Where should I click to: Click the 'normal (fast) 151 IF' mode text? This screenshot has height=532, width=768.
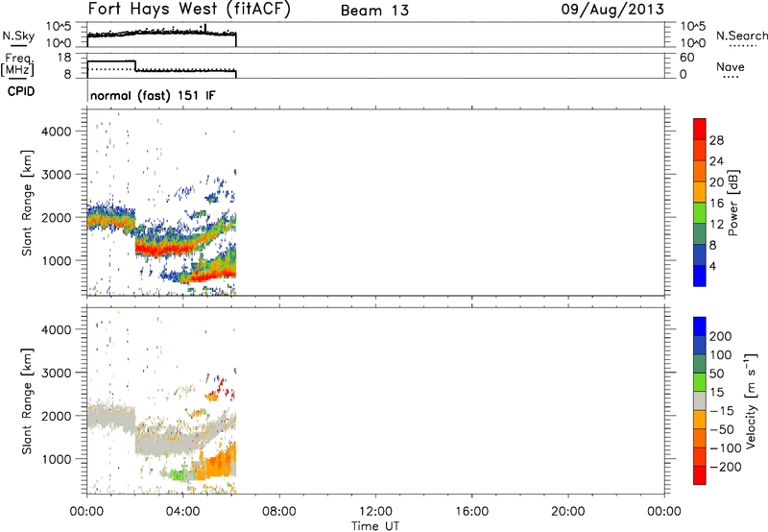[153, 95]
